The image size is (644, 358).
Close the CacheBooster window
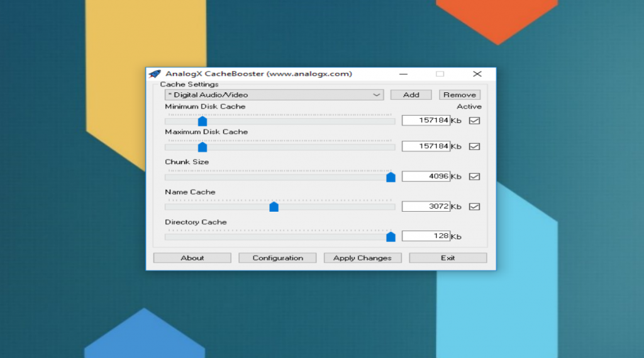click(x=477, y=74)
